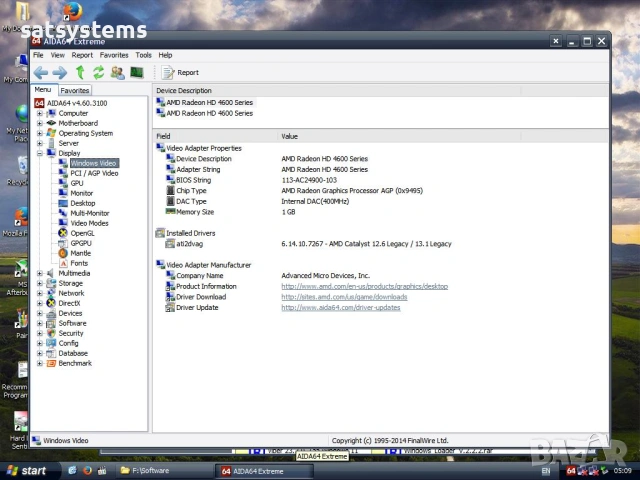This screenshot has width=640, height=480.
Task: Click the Device Description column header
Action: coord(337,91)
